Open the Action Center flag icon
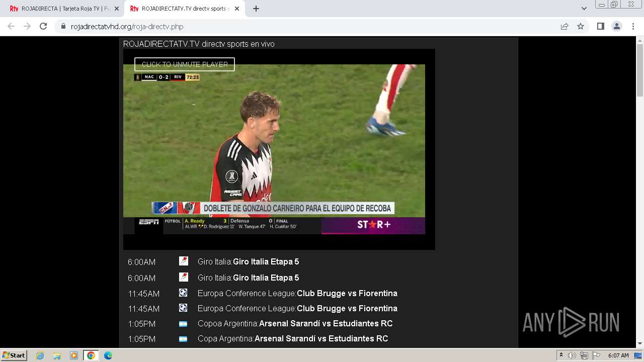The image size is (644, 362). [x=596, y=355]
